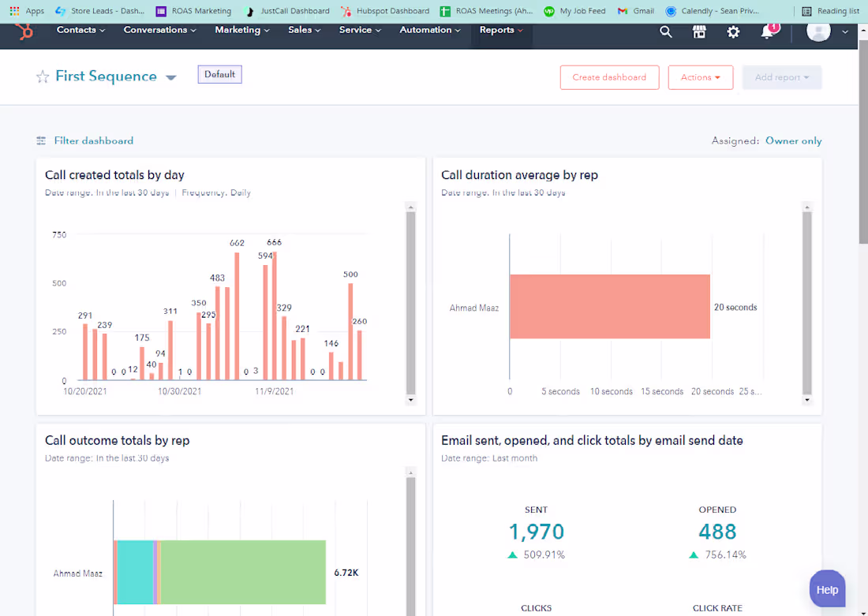Click the Owner only link
This screenshot has height=616, width=868.
793,140
